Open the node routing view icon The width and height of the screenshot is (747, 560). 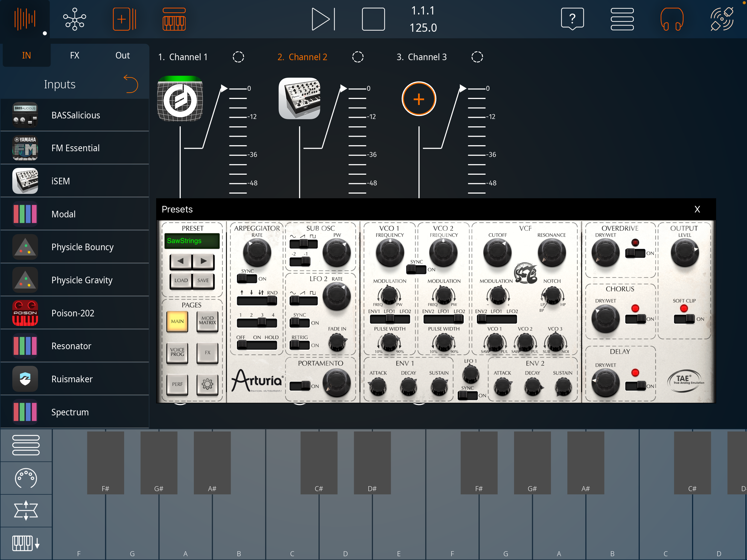pyautogui.click(x=75, y=20)
